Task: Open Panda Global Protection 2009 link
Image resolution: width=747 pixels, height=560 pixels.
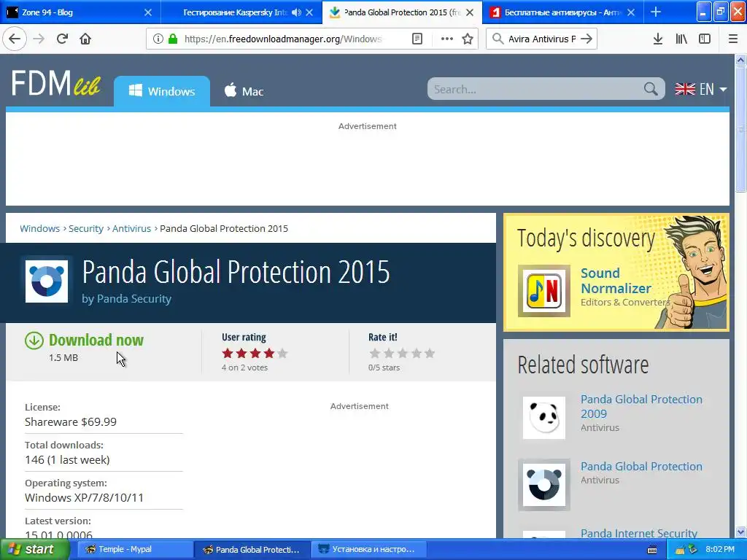Action: click(641, 406)
